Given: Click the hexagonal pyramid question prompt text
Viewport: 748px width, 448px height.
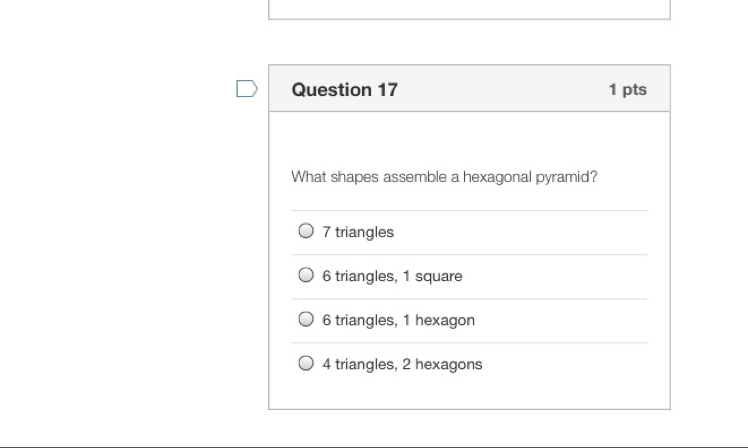Looking at the screenshot, I should 444,177.
